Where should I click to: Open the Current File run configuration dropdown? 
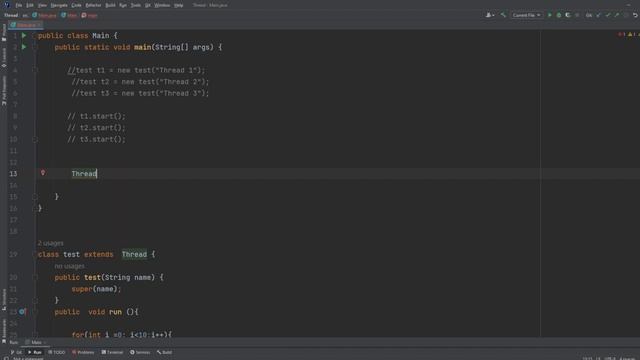tap(526, 15)
